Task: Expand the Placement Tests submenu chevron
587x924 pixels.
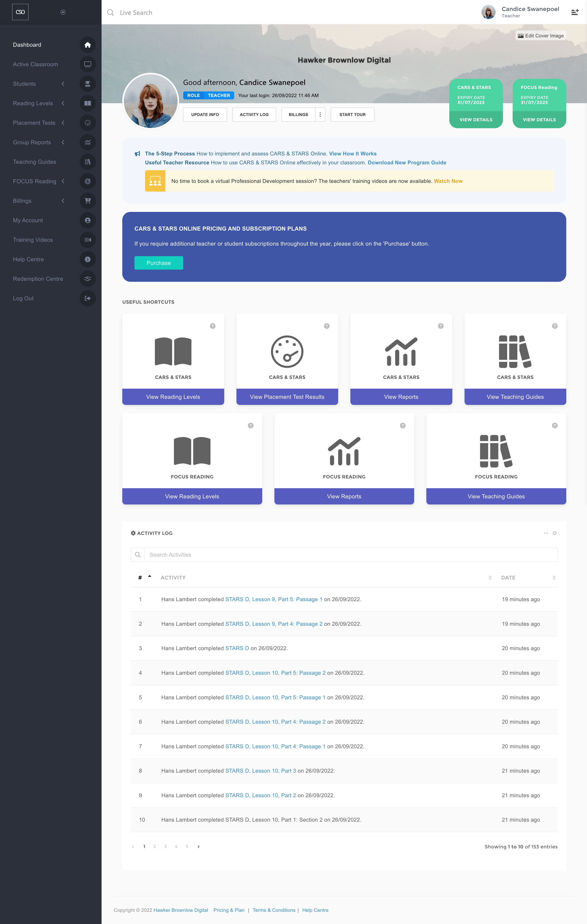Action: tap(63, 123)
